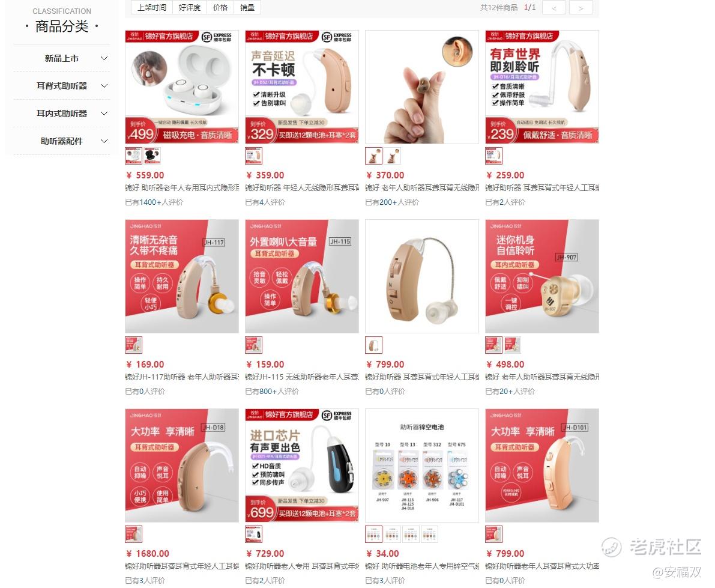Sort products by 好评度
The width and height of the screenshot is (715, 588).
point(189,7)
